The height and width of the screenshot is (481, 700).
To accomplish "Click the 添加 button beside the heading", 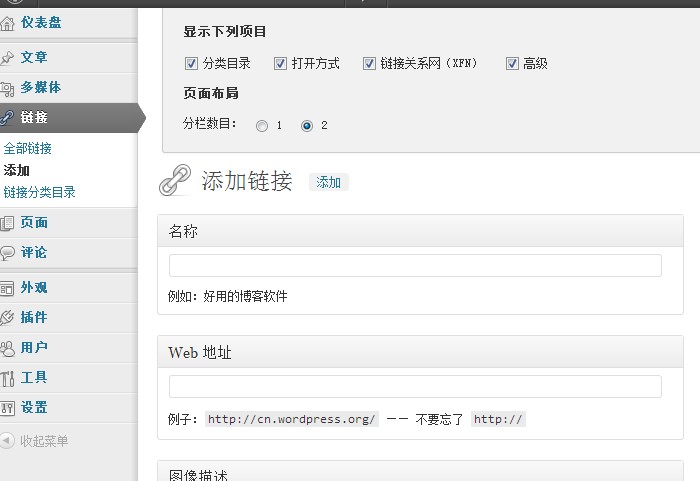I will pos(328,182).
